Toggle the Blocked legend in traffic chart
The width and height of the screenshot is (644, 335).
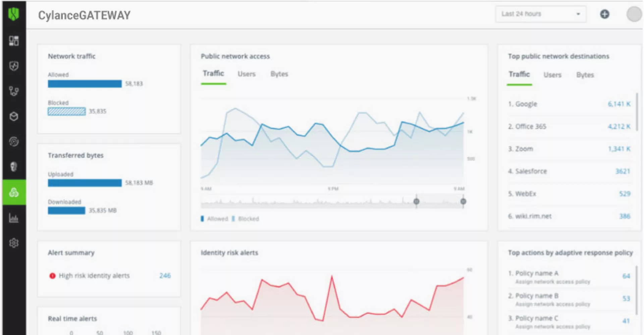[x=246, y=219]
